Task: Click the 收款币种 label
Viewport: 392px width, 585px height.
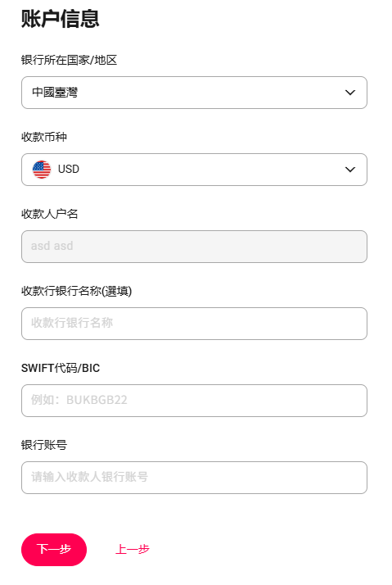Action: point(44,137)
